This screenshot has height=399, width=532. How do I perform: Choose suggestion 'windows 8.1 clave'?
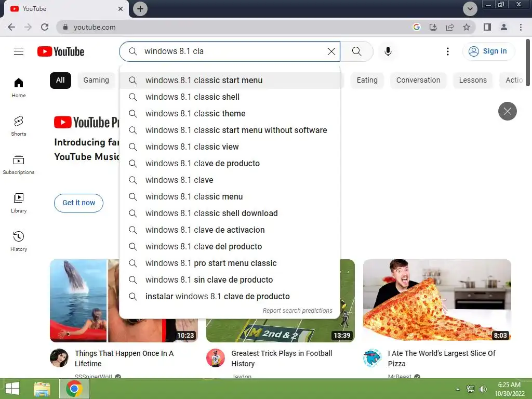230,180
